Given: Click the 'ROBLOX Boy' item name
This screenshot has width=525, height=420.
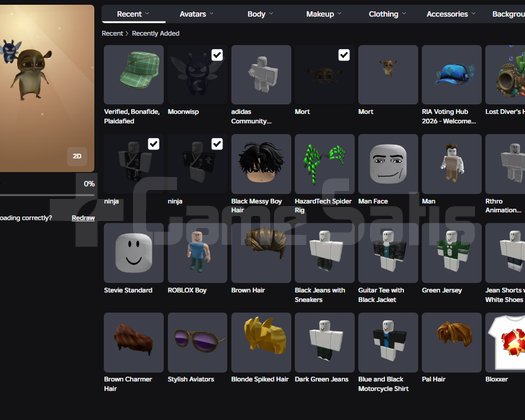Looking at the screenshot, I should [x=187, y=290].
